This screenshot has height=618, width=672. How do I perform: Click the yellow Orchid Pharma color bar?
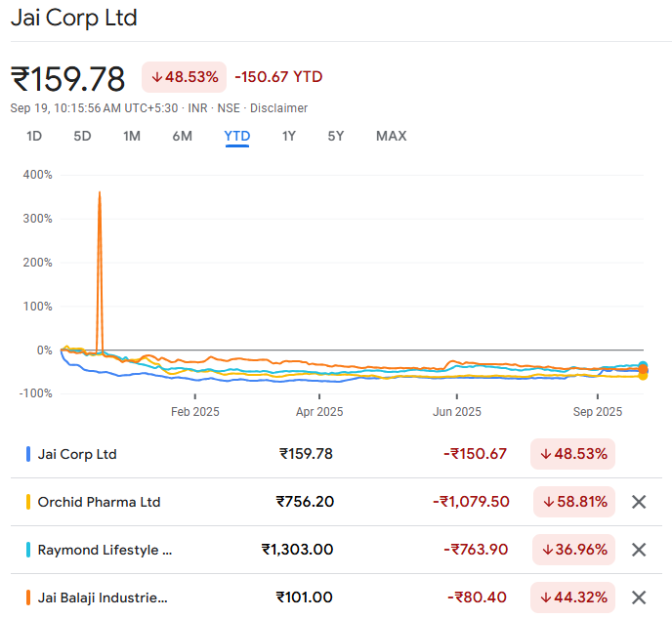coord(28,502)
